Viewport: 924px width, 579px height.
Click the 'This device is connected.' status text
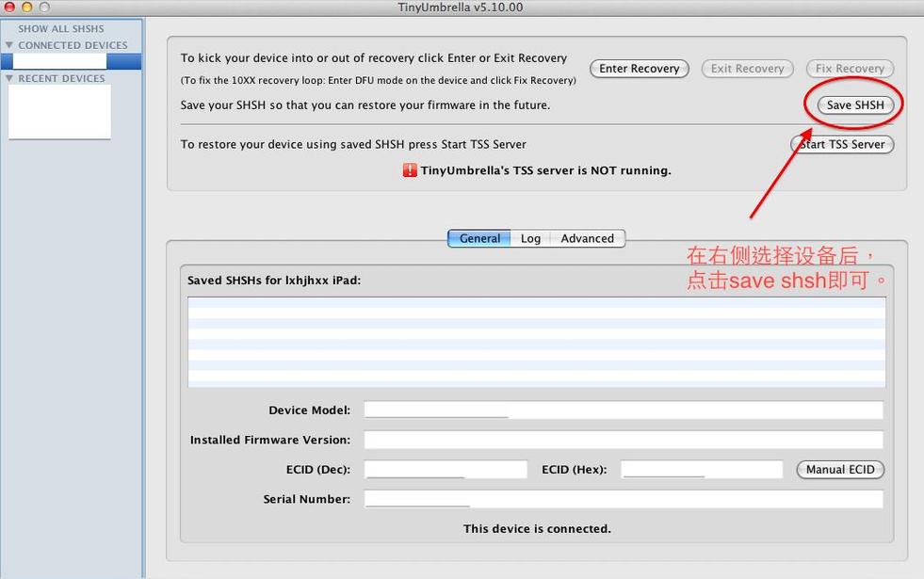[x=537, y=529]
